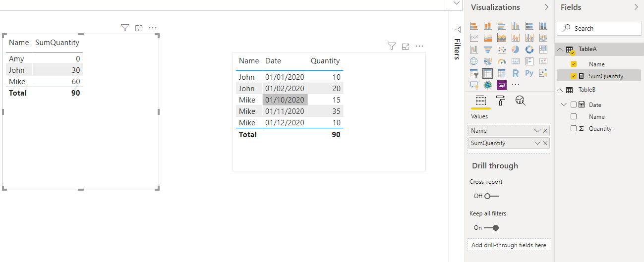Check the Quantity field under TableB

(574, 128)
